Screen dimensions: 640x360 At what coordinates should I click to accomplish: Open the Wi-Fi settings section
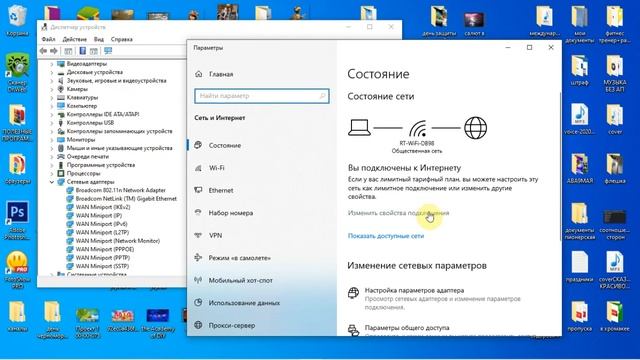[216, 168]
